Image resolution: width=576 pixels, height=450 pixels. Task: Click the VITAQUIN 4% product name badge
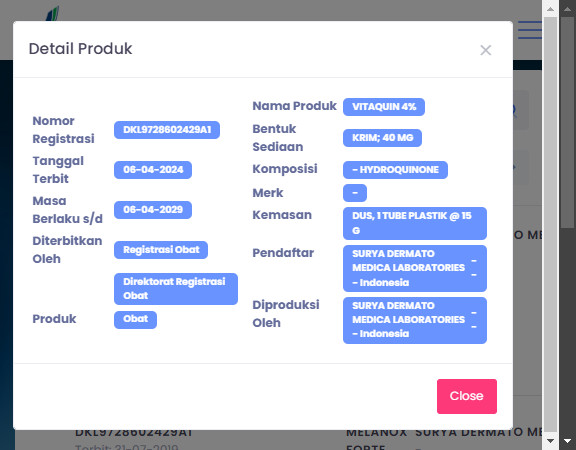click(x=384, y=107)
